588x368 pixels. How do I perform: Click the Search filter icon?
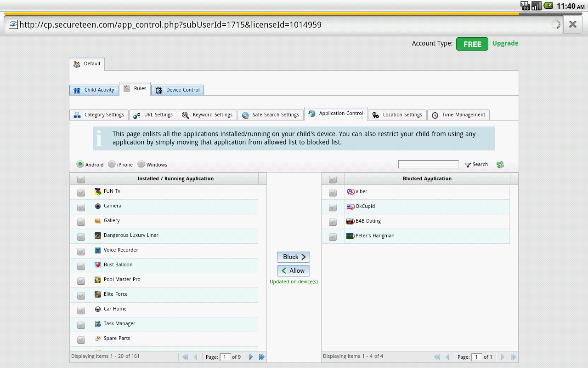coord(468,165)
